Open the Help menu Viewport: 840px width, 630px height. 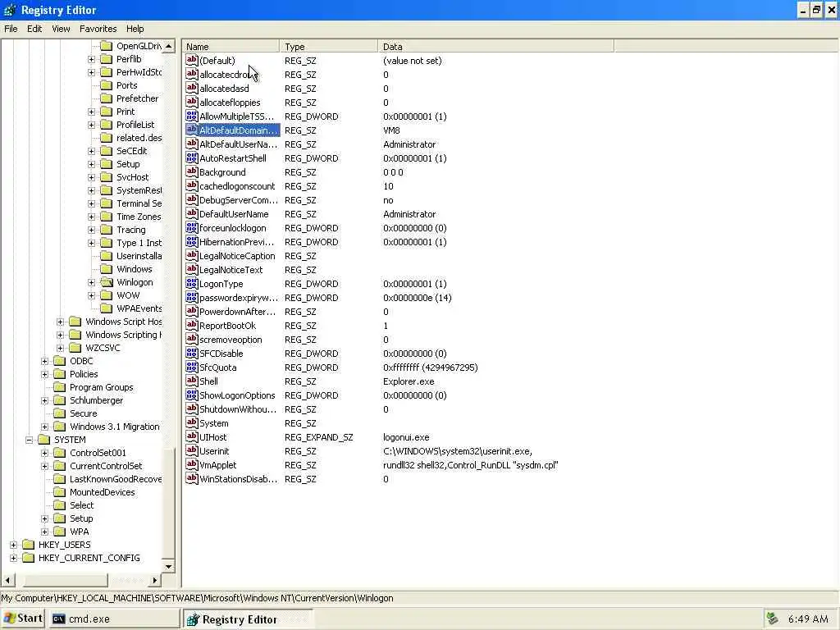point(135,29)
